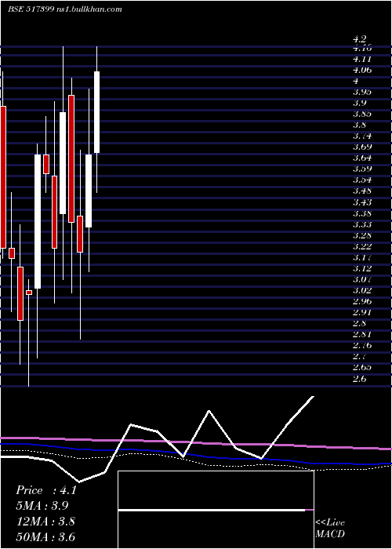Click the 3.95 price axis label
This screenshot has height=549, width=392.
(362, 92)
